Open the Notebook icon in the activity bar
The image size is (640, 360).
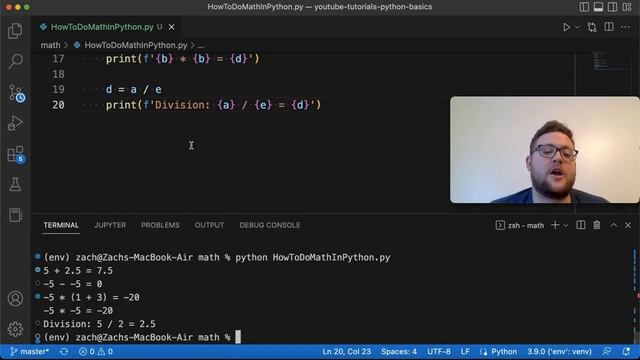[15, 215]
